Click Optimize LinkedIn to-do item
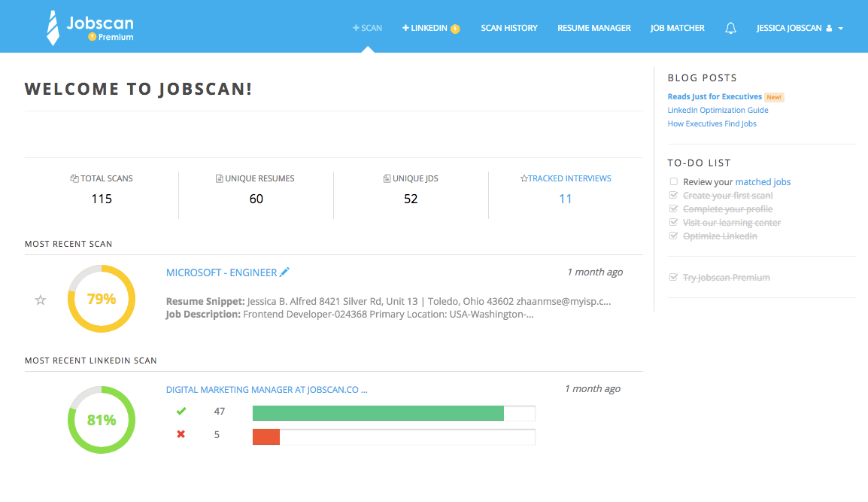The image size is (868, 502). coord(720,236)
